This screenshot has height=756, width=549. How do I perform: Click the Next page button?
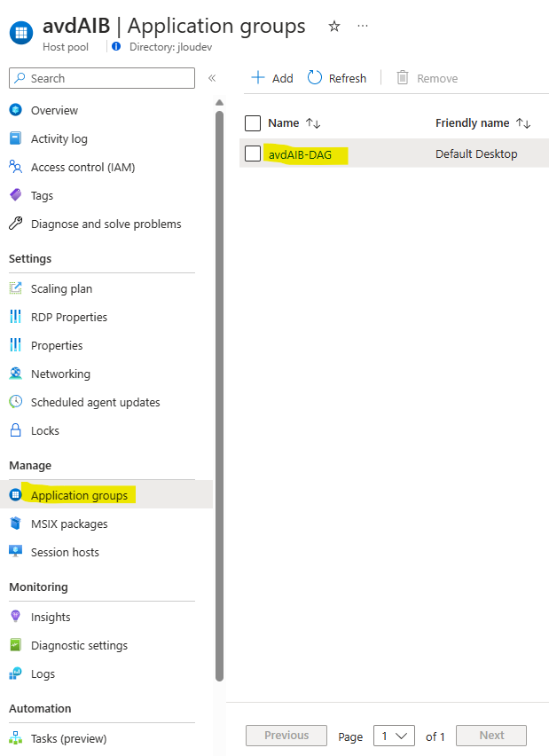click(491, 736)
